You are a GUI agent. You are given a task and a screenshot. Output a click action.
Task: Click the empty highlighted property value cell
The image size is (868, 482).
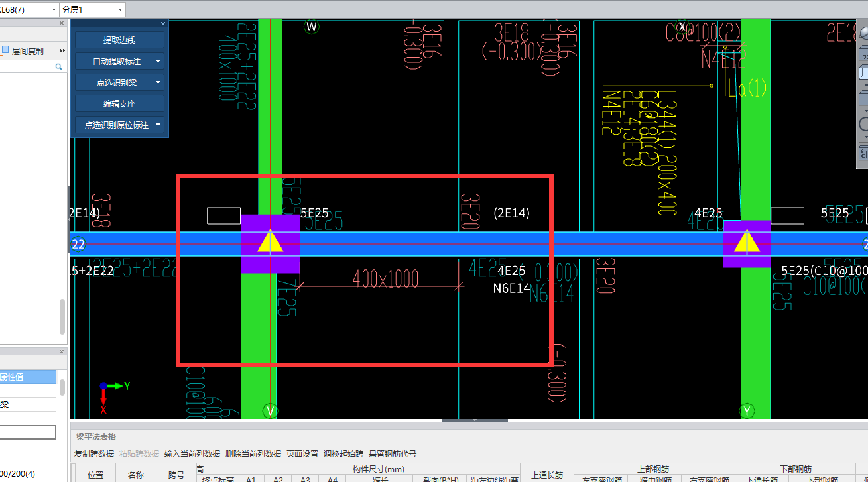(28, 432)
